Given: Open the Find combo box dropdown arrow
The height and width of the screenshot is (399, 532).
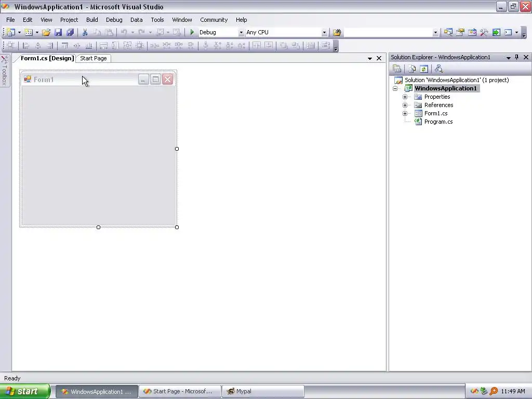Looking at the screenshot, I should pyautogui.click(x=435, y=33).
